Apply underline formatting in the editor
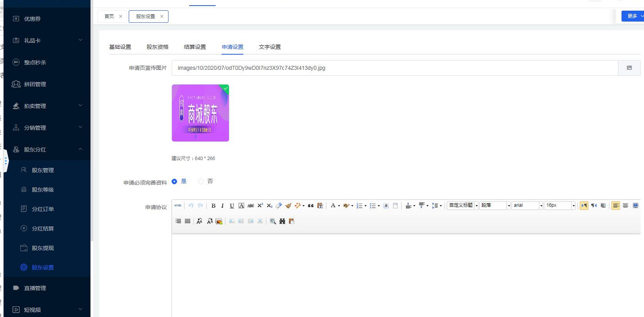Viewport: 644px width, 317px height. (232, 205)
